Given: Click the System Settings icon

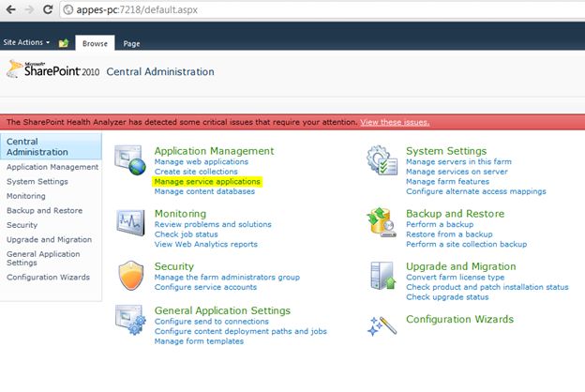Looking at the screenshot, I should click(381, 158).
